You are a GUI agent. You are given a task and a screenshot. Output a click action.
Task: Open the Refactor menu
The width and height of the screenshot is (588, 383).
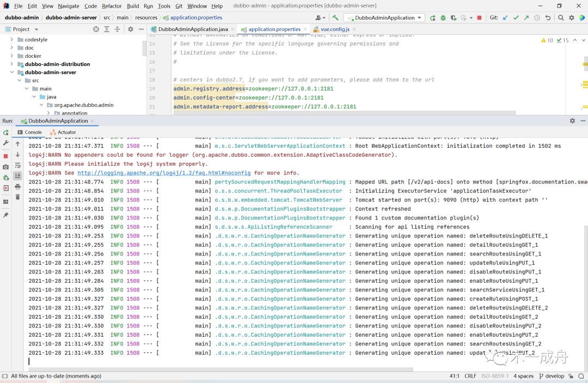coord(112,6)
